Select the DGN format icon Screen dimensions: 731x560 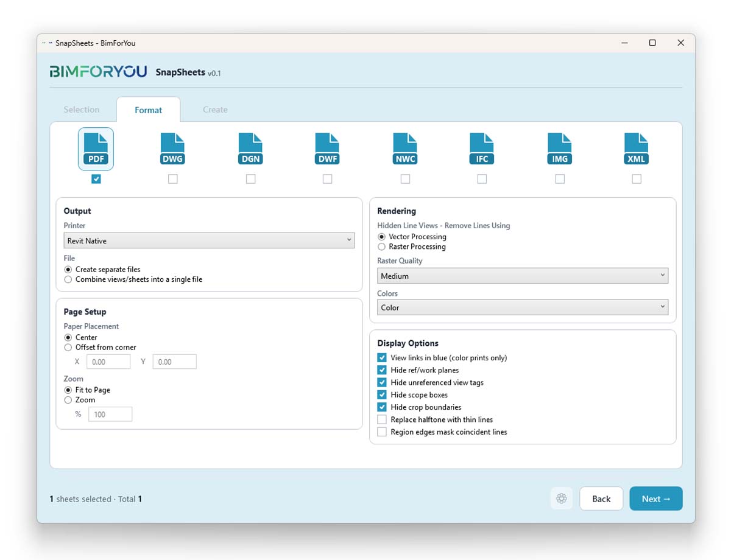250,149
